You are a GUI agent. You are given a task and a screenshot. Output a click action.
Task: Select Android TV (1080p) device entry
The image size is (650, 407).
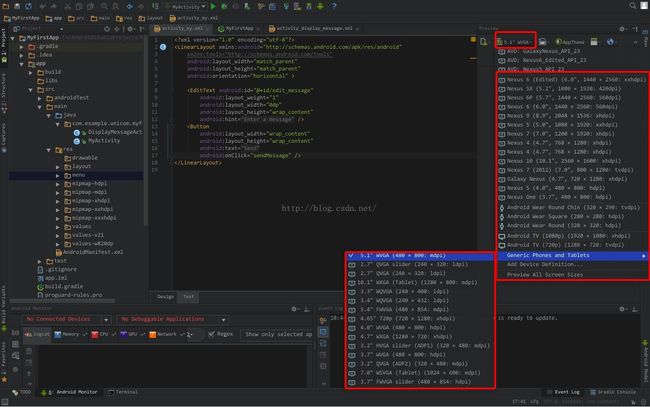(572, 236)
